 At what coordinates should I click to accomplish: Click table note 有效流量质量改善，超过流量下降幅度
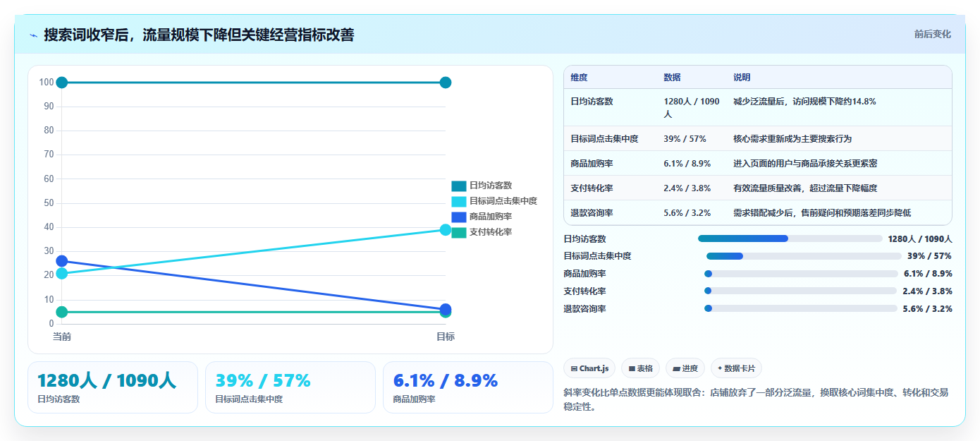click(x=805, y=188)
